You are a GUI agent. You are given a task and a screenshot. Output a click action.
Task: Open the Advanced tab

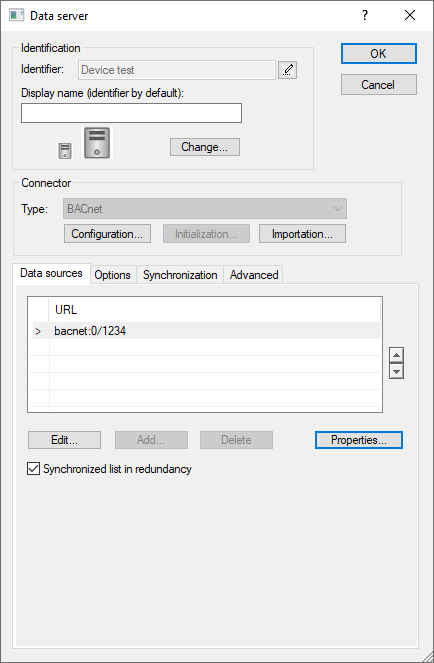(254, 275)
